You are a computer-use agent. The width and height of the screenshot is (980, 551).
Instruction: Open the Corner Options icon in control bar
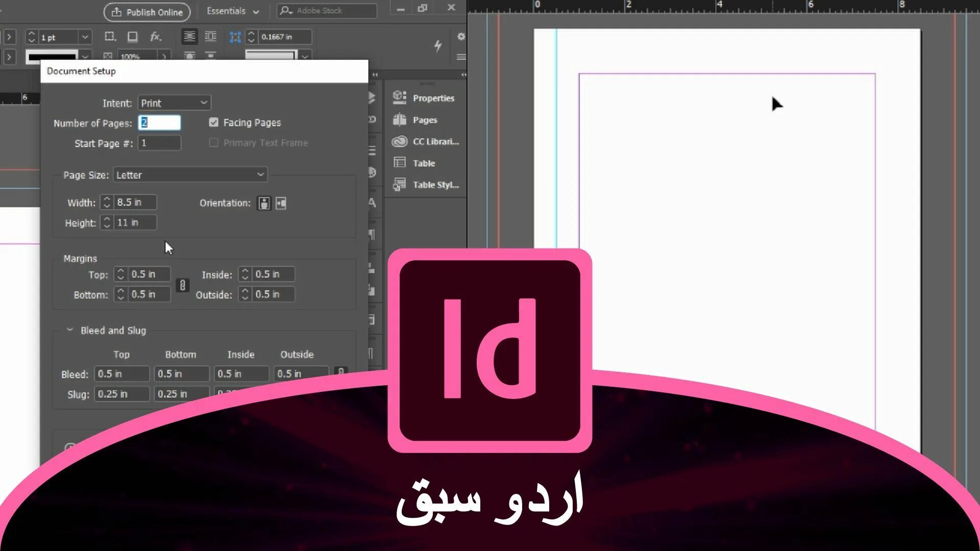110,37
